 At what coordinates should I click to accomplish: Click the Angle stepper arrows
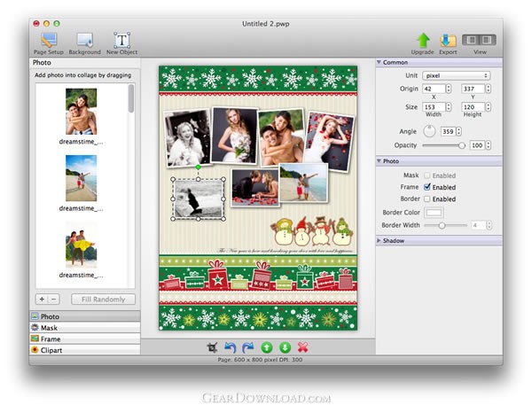pos(458,131)
